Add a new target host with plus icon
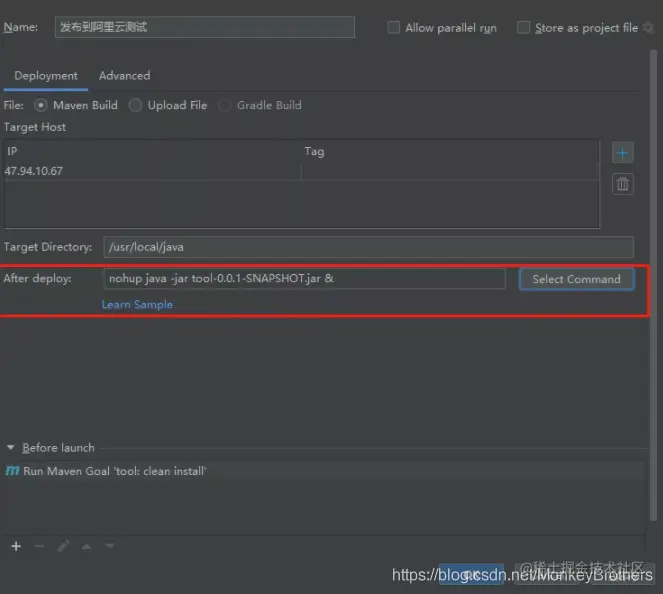The width and height of the screenshot is (663, 594). pos(622,153)
